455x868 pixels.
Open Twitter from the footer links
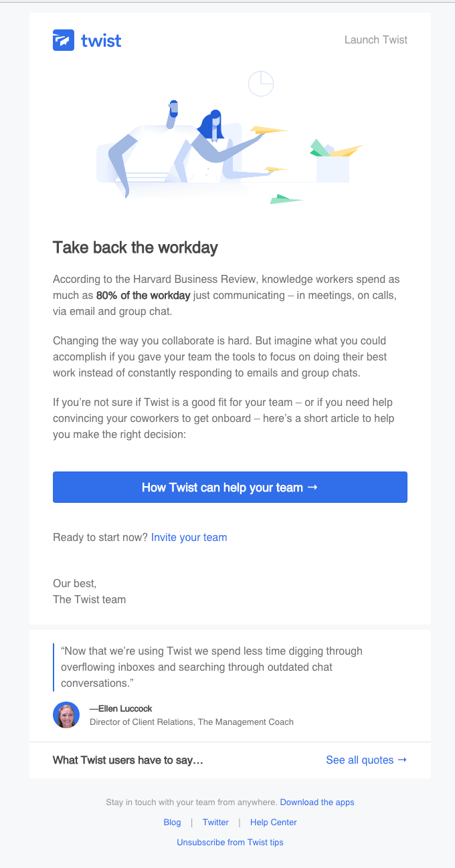(x=215, y=822)
